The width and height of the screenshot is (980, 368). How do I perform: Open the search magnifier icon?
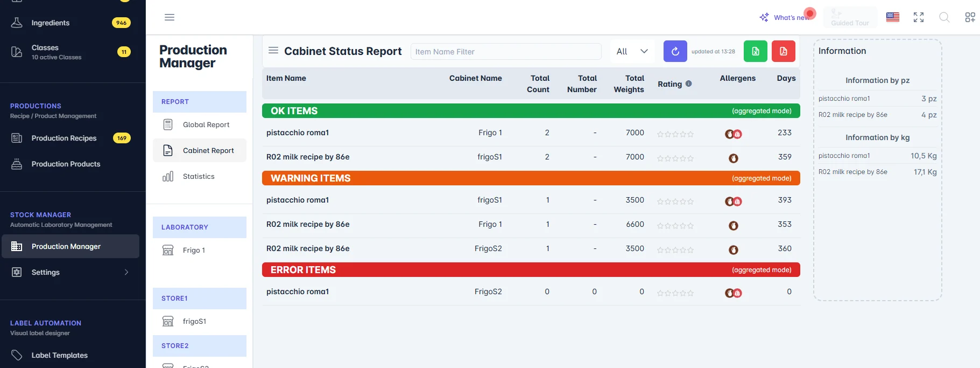point(944,17)
